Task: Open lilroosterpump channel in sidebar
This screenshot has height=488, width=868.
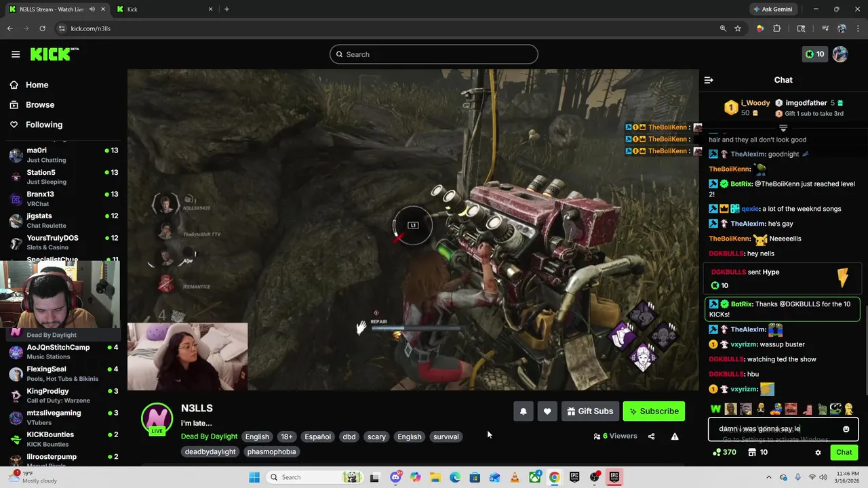Action: point(63,460)
